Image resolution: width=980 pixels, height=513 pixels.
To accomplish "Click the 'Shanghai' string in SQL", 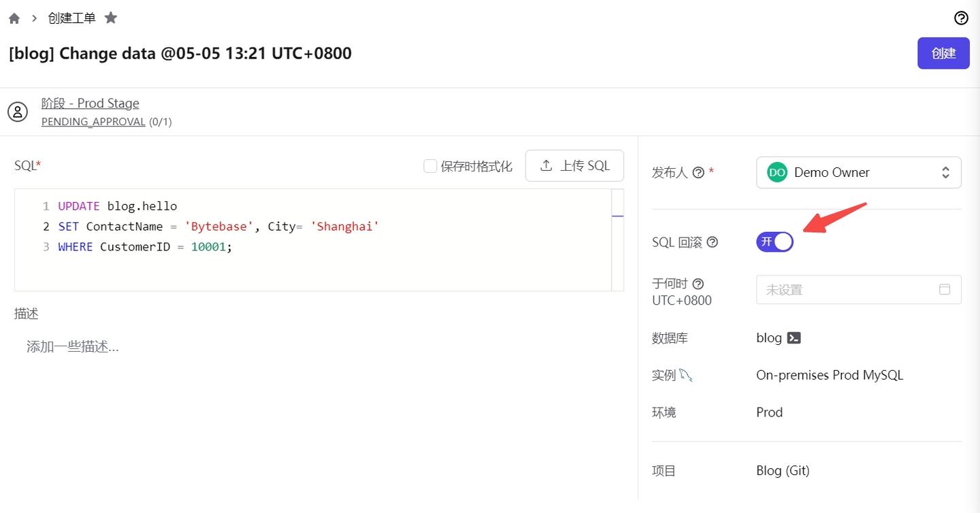I will click(344, 227).
